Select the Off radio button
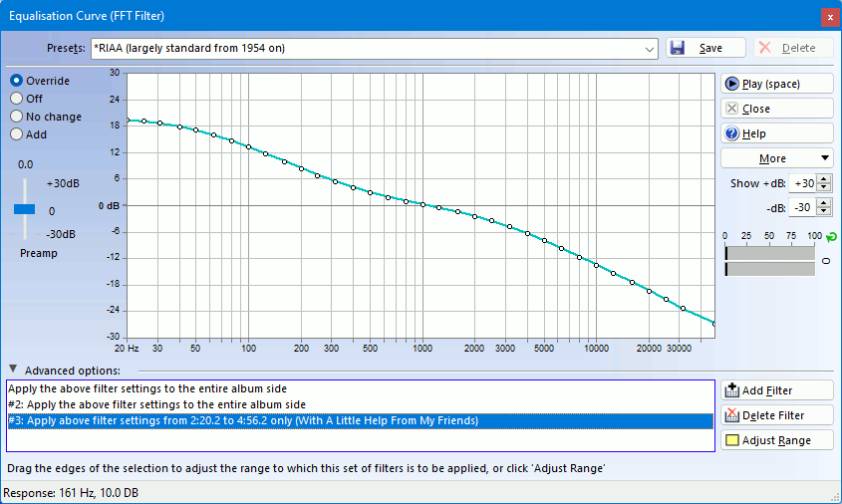The height and width of the screenshot is (504, 842). [16, 99]
